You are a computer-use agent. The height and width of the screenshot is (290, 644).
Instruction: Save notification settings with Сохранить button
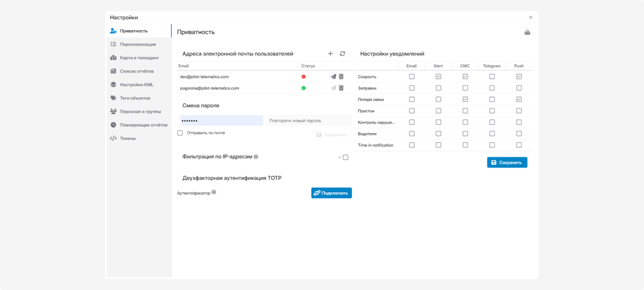tap(507, 162)
